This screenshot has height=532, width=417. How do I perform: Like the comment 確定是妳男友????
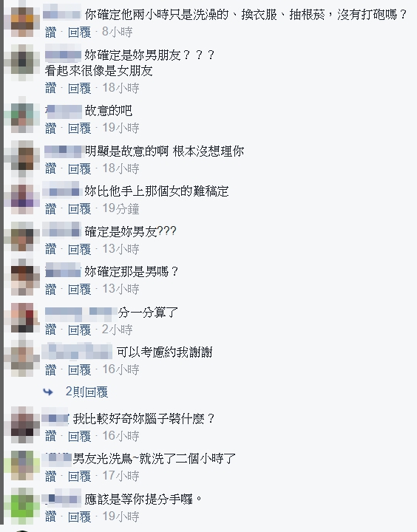pos(50,249)
